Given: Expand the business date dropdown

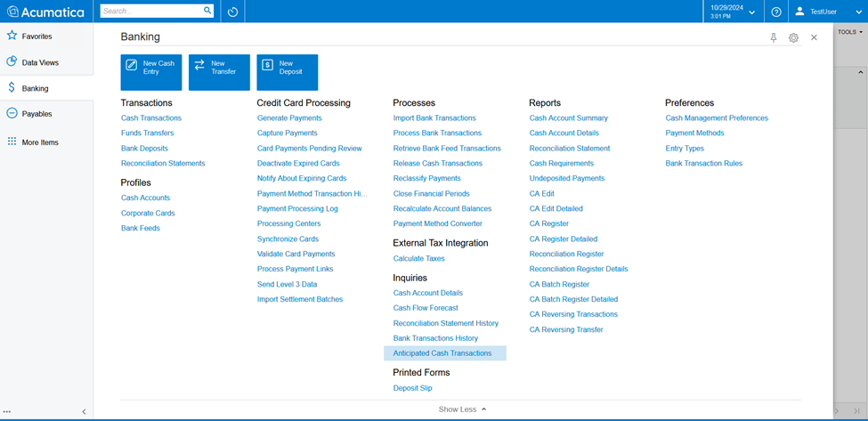Looking at the screenshot, I should [751, 12].
